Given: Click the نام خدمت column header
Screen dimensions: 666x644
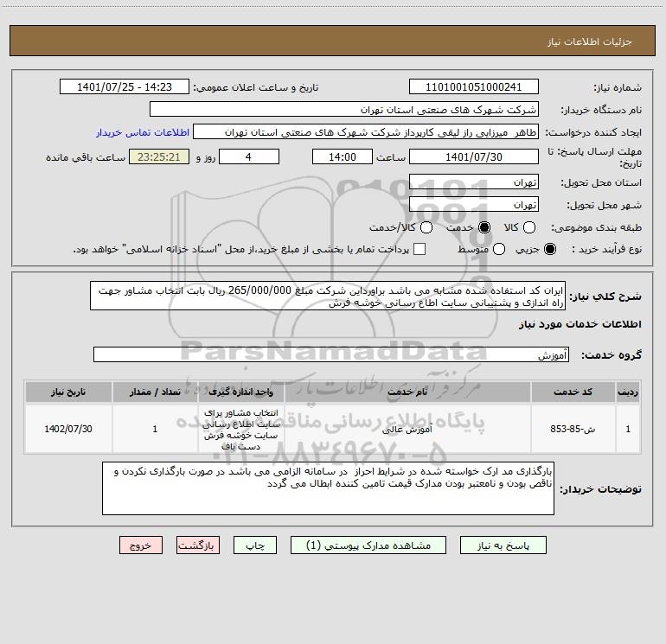Looking at the screenshot, I should click(407, 392).
